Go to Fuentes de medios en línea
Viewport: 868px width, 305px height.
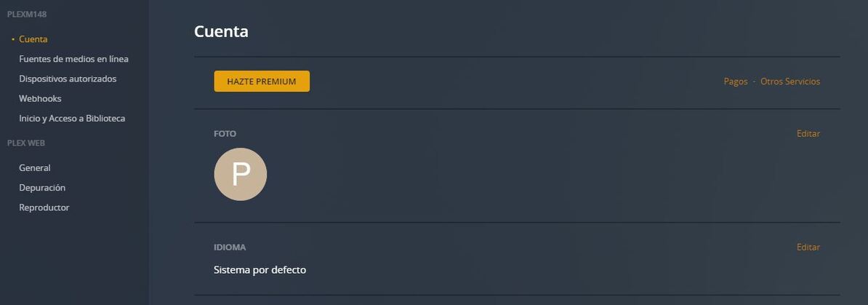click(x=73, y=59)
